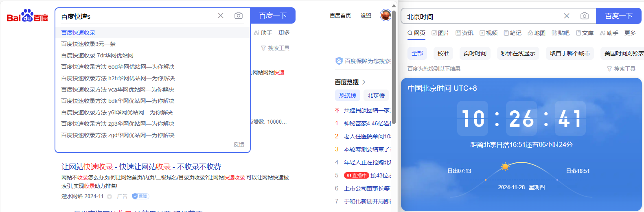
Task: Select 全部 filter chip
Action: click(x=417, y=53)
